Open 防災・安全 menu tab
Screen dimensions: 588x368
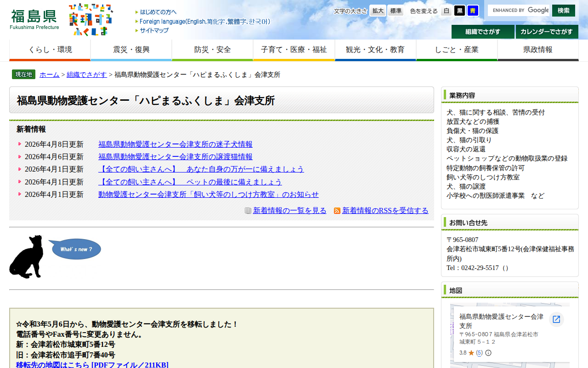point(213,50)
